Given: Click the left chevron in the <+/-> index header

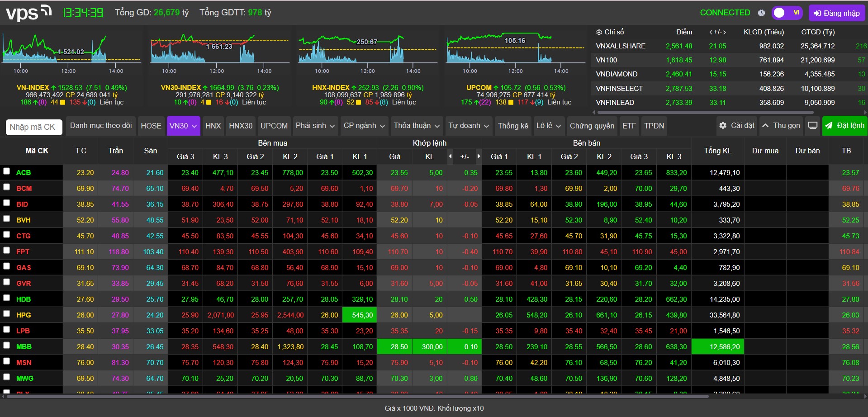Looking at the screenshot, I should tap(711, 32).
